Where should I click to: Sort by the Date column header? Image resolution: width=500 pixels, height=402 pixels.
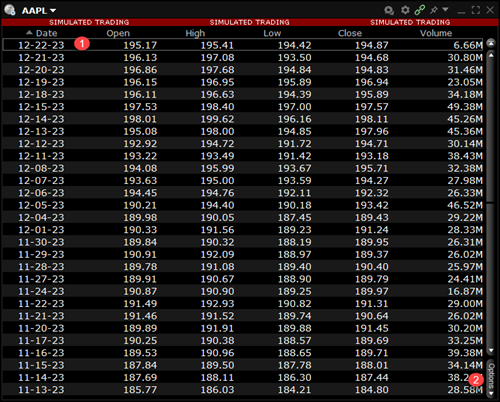click(46, 33)
